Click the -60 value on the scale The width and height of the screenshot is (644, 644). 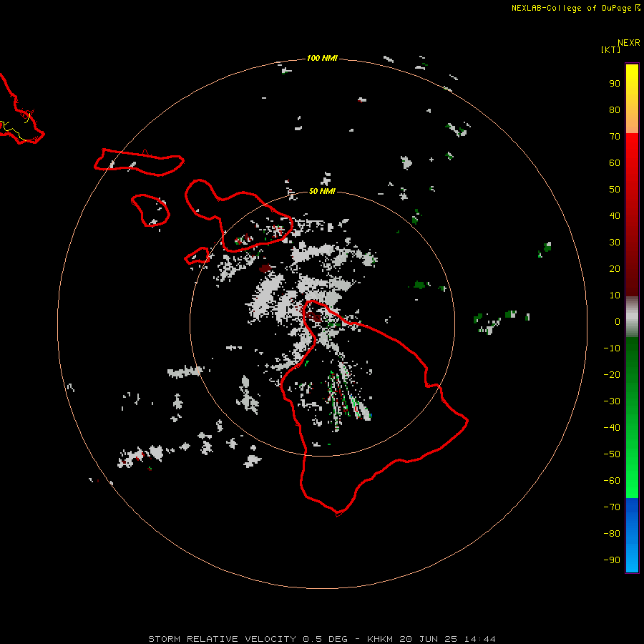click(612, 481)
